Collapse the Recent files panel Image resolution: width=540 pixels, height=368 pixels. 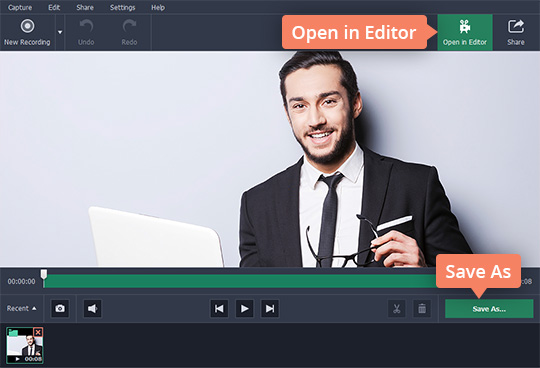[x=21, y=308]
